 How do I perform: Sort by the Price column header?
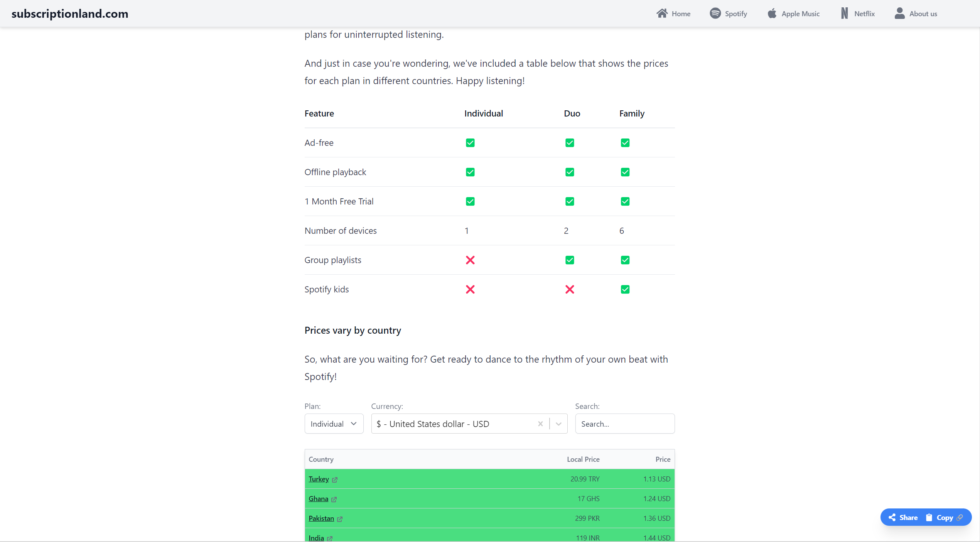(x=663, y=459)
